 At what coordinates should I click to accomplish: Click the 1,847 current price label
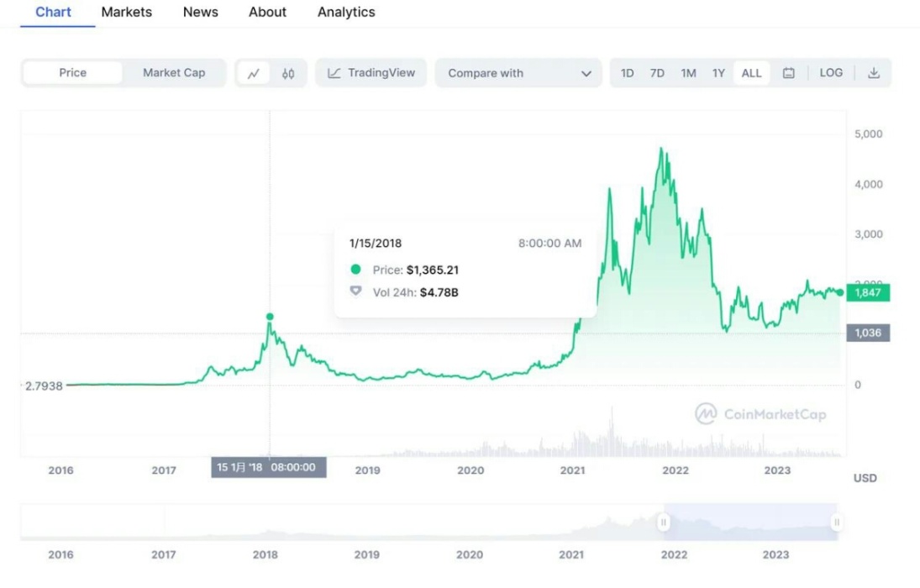point(868,292)
